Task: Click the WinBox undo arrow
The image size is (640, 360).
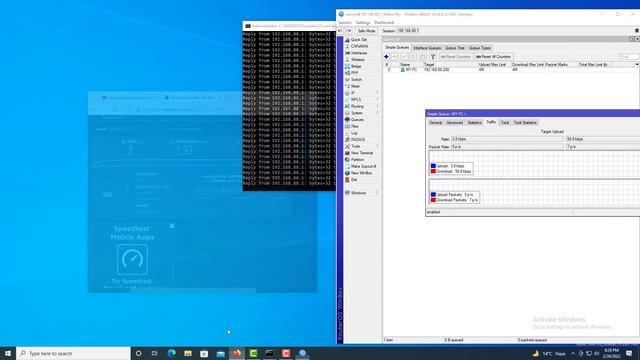Action: [x=340, y=31]
